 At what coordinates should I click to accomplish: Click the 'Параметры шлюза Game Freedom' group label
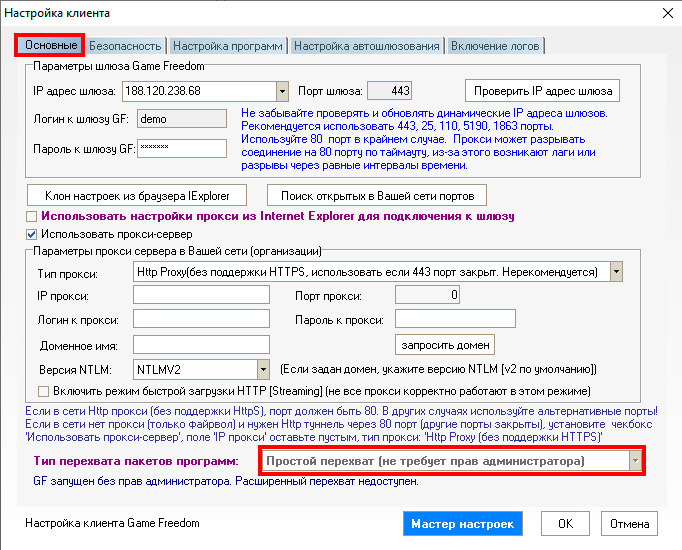pyautogui.click(x=119, y=66)
